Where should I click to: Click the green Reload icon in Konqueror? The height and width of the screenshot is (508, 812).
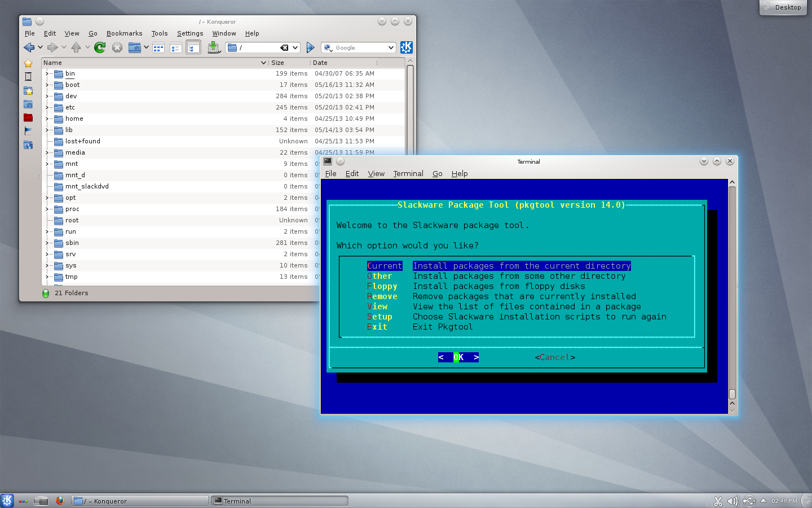pos(100,47)
